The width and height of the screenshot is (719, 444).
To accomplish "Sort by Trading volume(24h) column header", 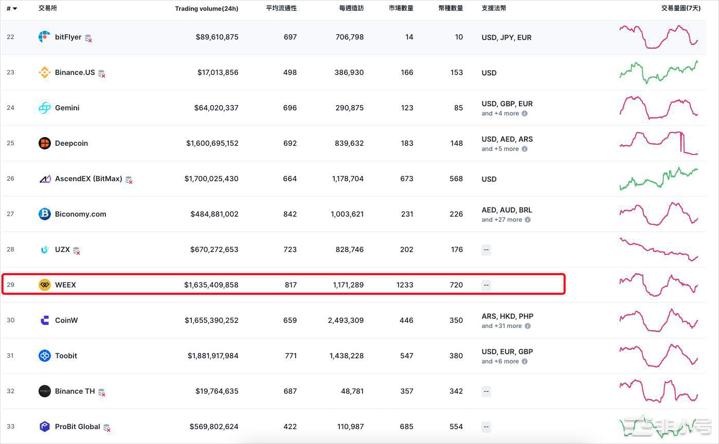I will [206, 8].
